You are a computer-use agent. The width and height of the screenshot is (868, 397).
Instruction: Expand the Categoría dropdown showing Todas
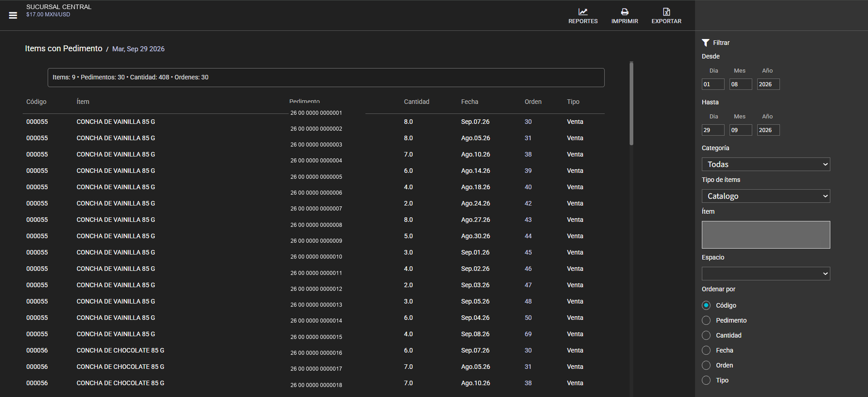[x=766, y=164]
